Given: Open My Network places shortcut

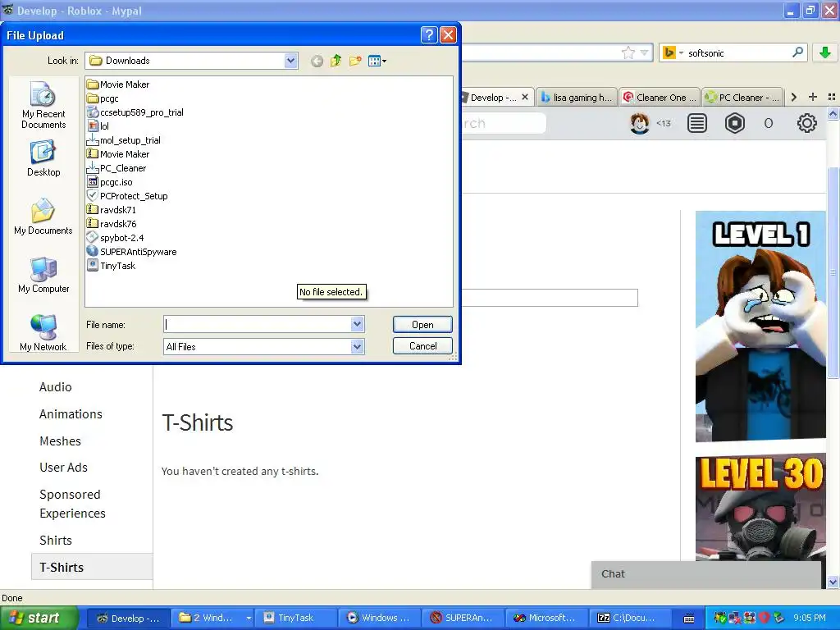Looking at the screenshot, I should tap(43, 333).
